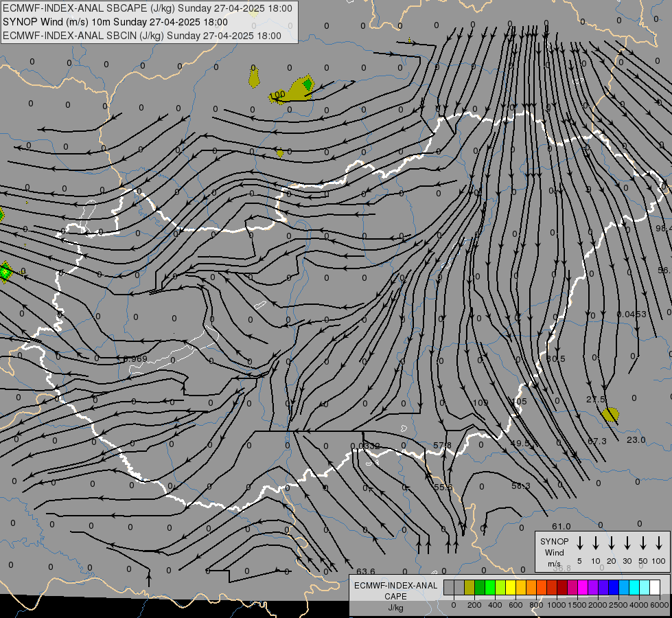This screenshot has height=618, width=672.
Task: Select the orange-red legend swatch after 800
Action: click(x=542, y=587)
